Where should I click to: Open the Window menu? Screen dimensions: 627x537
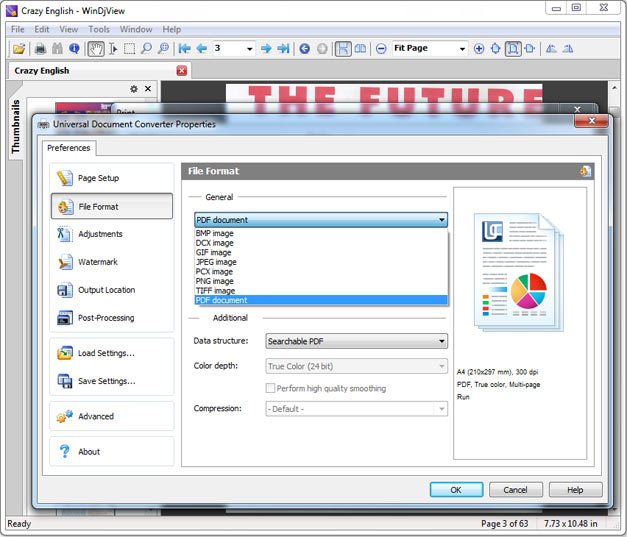(136, 29)
